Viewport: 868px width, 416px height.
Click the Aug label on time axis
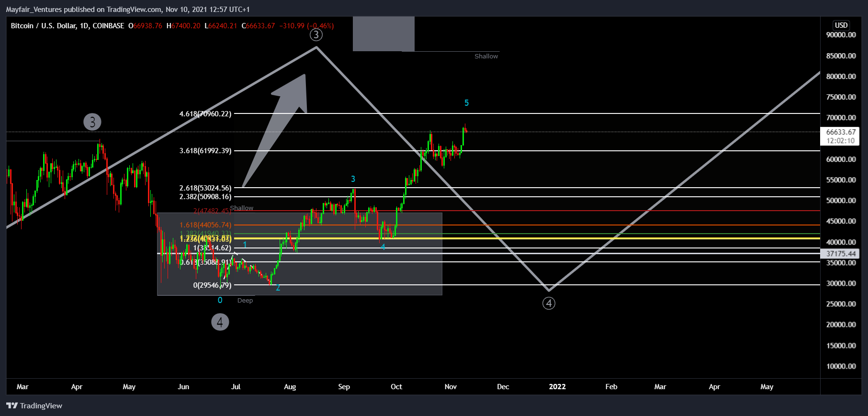tap(290, 387)
